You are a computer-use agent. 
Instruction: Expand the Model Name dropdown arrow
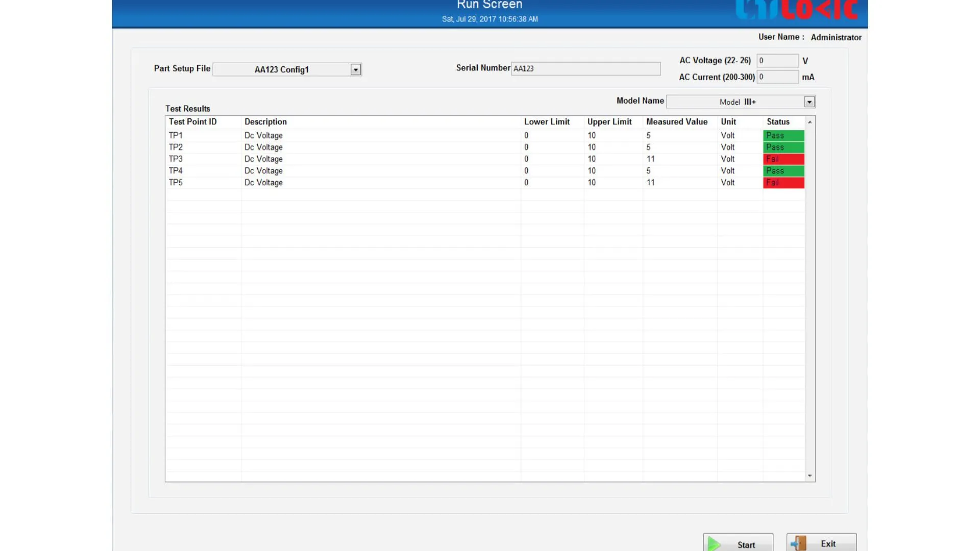(809, 102)
